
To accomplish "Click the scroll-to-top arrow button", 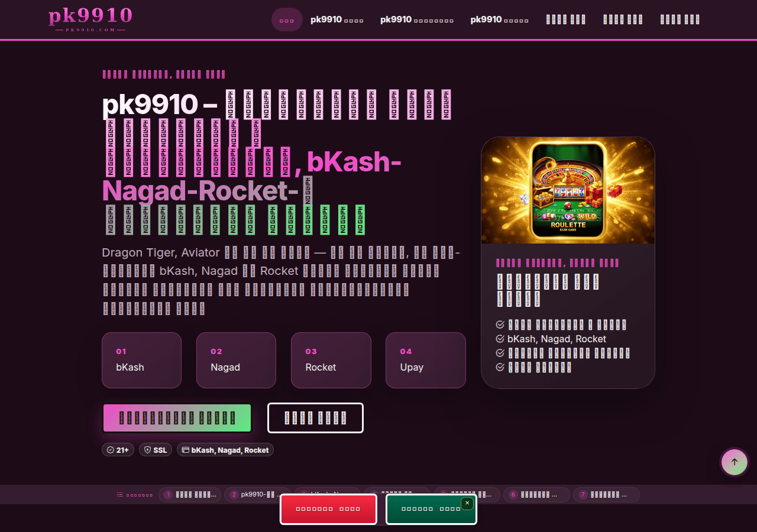I will pyautogui.click(x=735, y=462).
